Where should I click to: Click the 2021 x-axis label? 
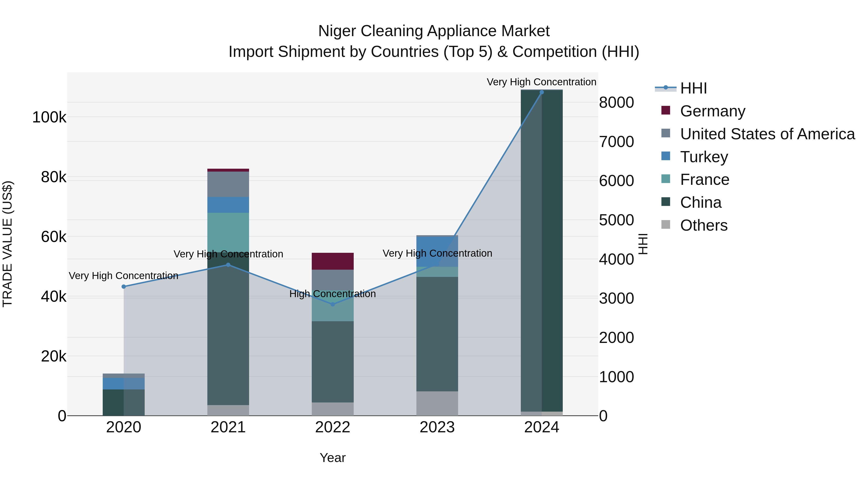(x=228, y=427)
